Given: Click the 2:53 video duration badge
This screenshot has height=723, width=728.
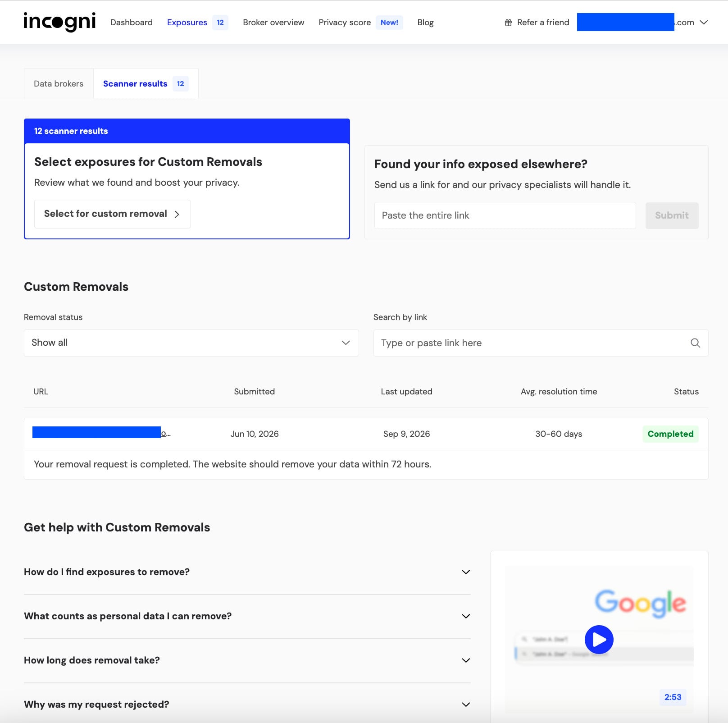Looking at the screenshot, I should (673, 697).
